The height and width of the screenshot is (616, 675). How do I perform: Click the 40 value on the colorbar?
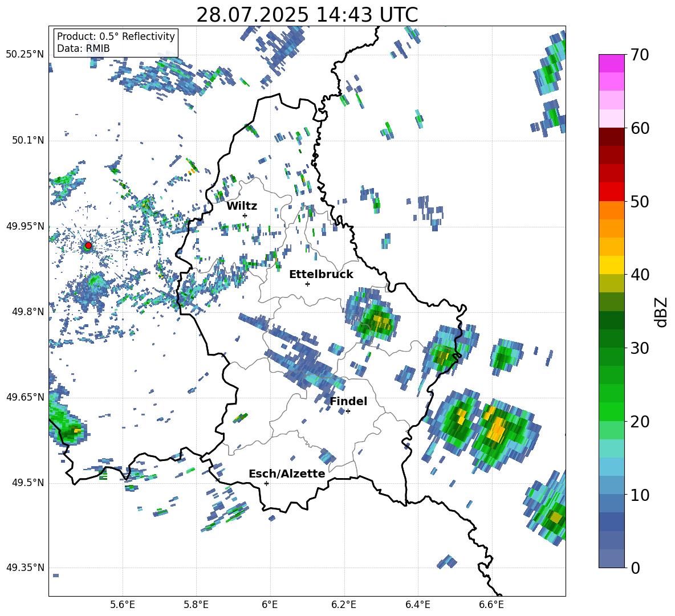639,275
